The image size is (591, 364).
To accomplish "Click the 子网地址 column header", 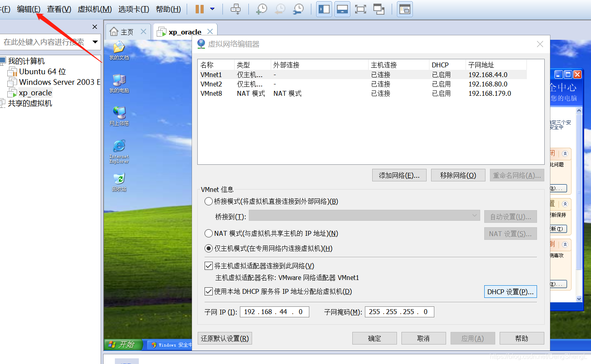I will [x=496, y=65].
